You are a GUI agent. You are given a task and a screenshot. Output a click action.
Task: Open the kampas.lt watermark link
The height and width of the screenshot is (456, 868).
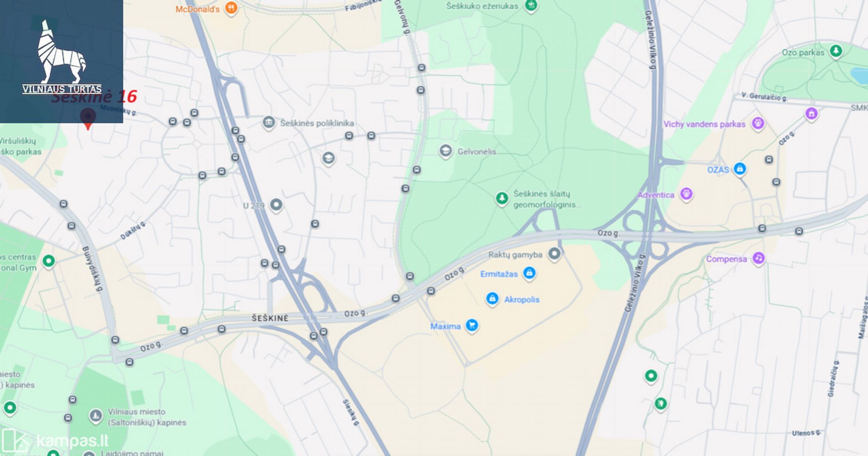[55, 441]
